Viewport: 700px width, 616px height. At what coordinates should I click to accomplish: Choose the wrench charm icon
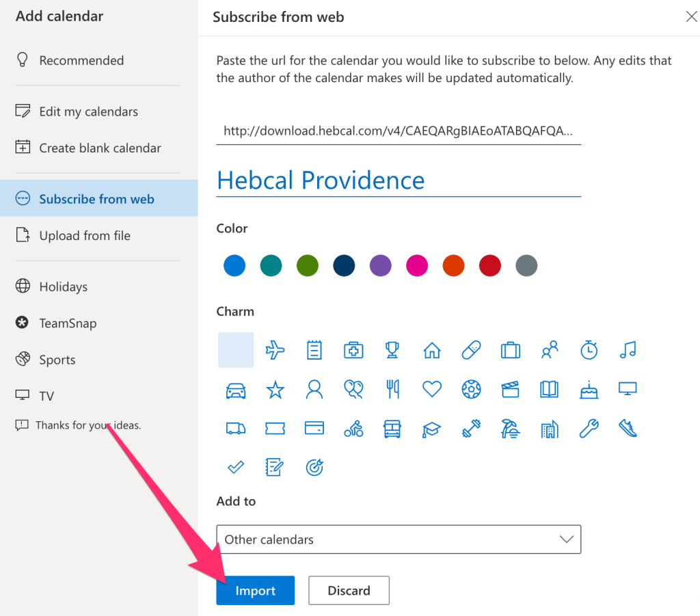coord(588,429)
